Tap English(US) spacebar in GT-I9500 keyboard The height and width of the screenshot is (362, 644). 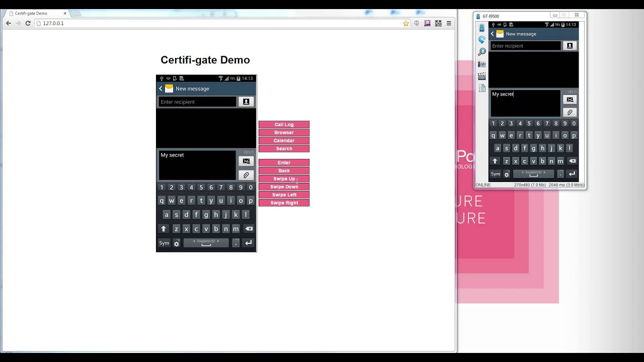click(533, 173)
